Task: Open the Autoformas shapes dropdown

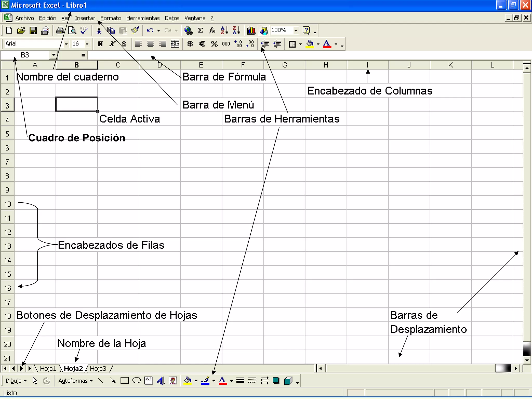Action: pyautogui.click(x=75, y=381)
